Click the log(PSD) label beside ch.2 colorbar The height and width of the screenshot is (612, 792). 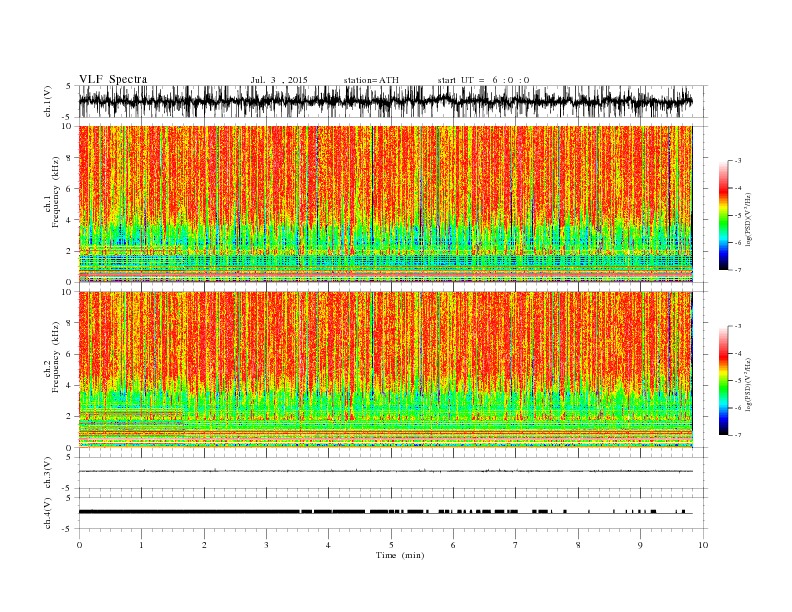(749, 383)
